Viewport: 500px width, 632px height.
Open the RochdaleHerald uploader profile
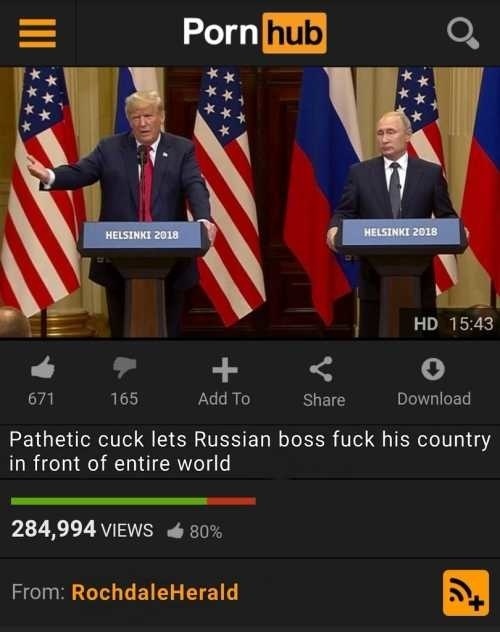pos(155,592)
